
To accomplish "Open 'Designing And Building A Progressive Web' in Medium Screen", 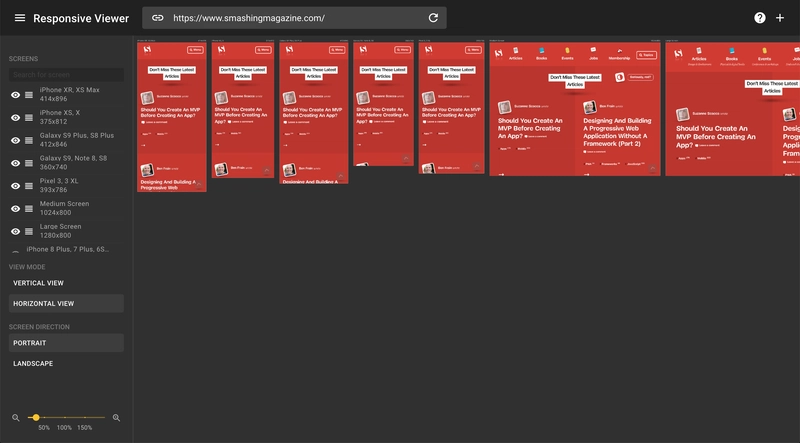I will click(x=617, y=132).
